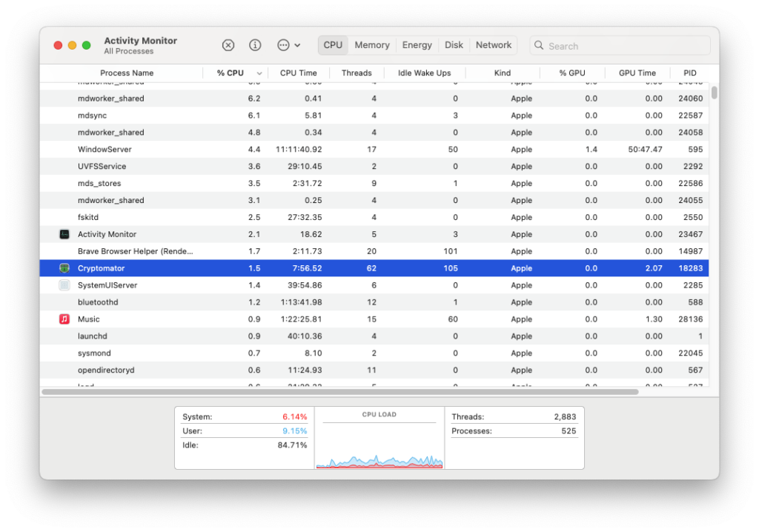The image size is (759, 532).
Task: Select the sysmond process
Action: 374,353
